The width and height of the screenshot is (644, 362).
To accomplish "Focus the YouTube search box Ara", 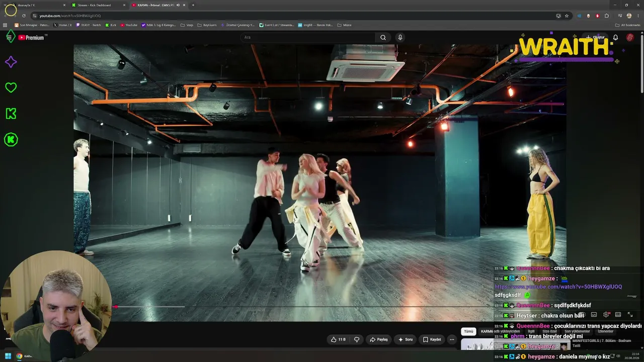I will tap(308, 37).
